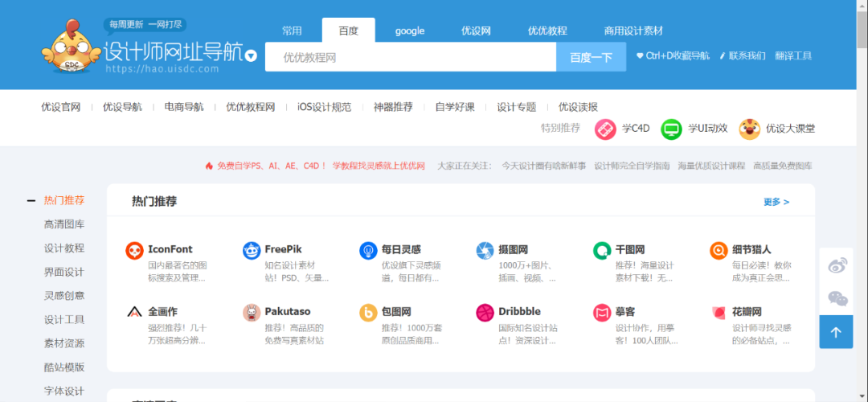Focus the 优优教程网 search input
The width and height of the screenshot is (868, 402).
point(411,57)
